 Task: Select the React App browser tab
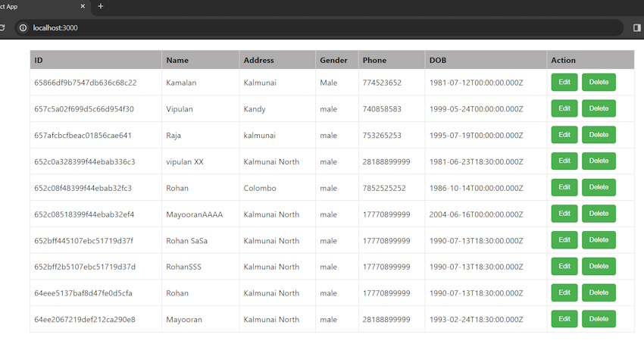click(x=38, y=6)
